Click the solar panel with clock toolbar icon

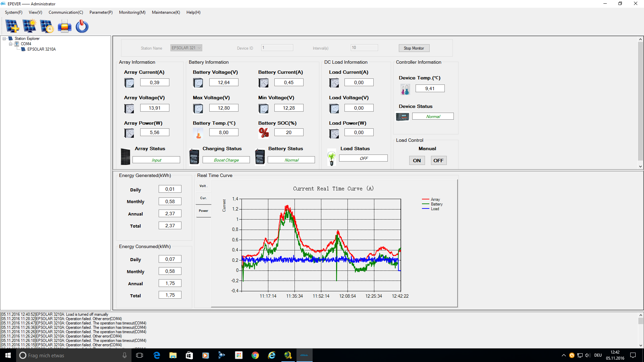(x=47, y=26)
